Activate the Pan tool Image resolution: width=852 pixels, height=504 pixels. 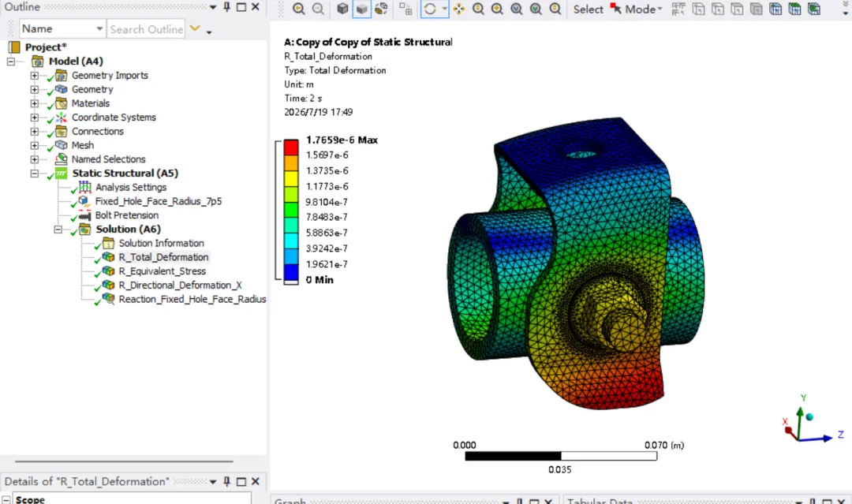coord(459,9)
